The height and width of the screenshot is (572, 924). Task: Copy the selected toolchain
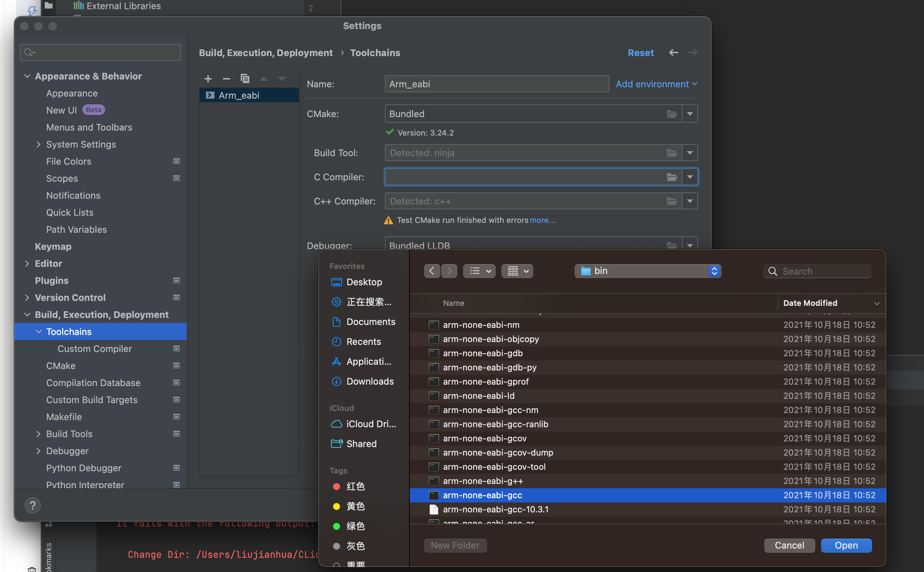pyautogui.click(x=245, y=79)
